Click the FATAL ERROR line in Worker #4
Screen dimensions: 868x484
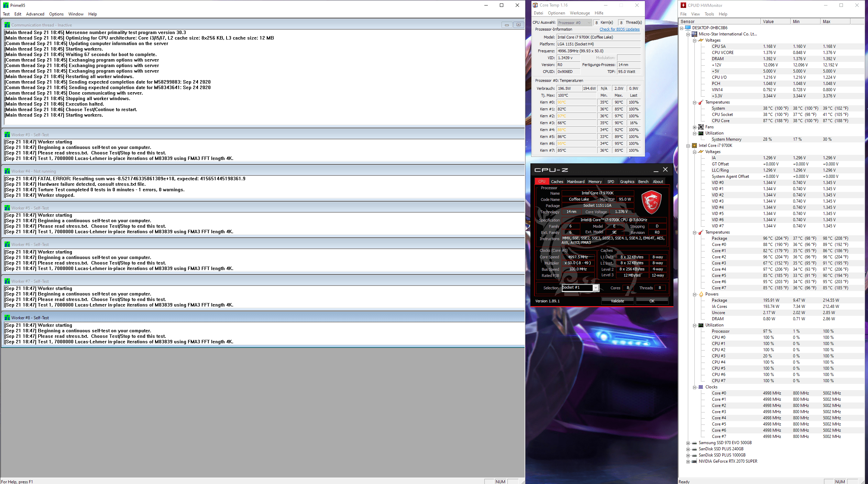point(125,179)
